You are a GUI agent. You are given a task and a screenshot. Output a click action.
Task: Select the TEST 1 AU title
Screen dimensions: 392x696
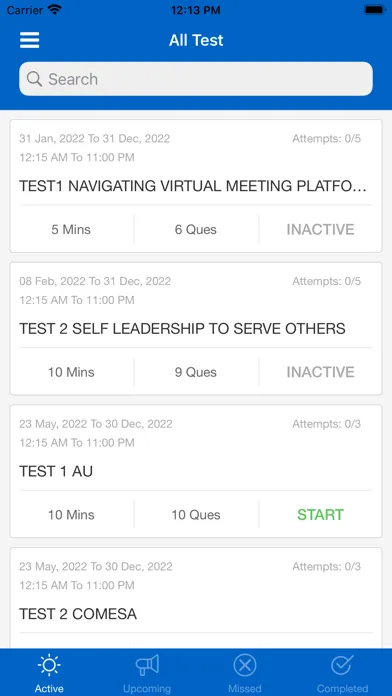pyautogui.click(x=56, y=471)
